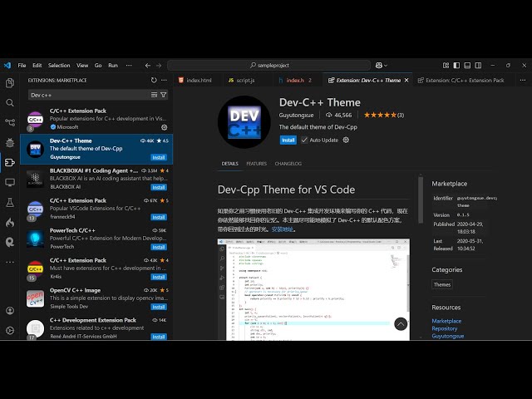Refresh the extensions marketplace list

click(154, 81)
